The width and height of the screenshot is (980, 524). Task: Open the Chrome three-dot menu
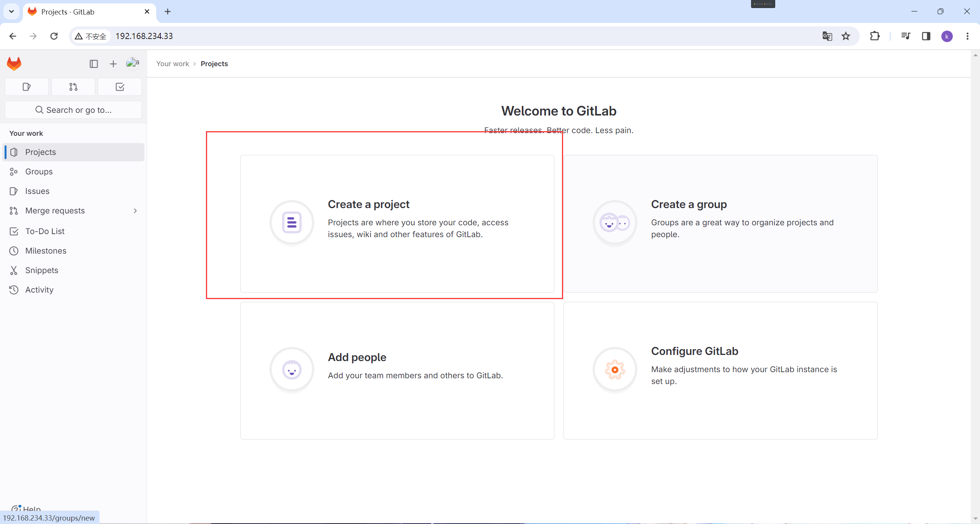coord(967,36)
